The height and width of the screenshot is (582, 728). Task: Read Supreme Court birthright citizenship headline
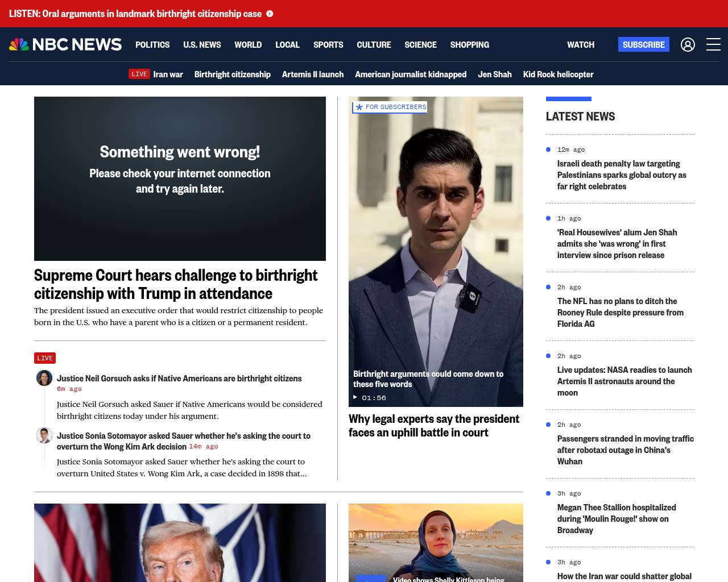pos(176,284)
